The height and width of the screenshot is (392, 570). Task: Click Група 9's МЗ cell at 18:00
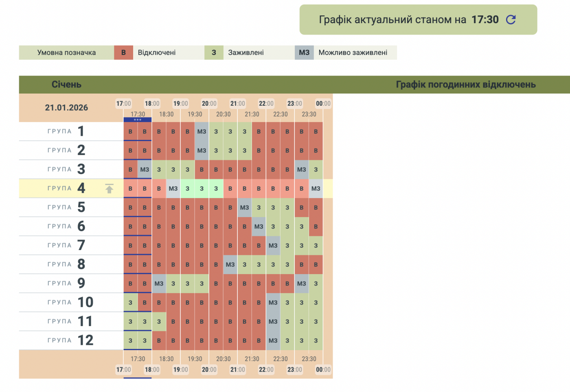(159, 283)
